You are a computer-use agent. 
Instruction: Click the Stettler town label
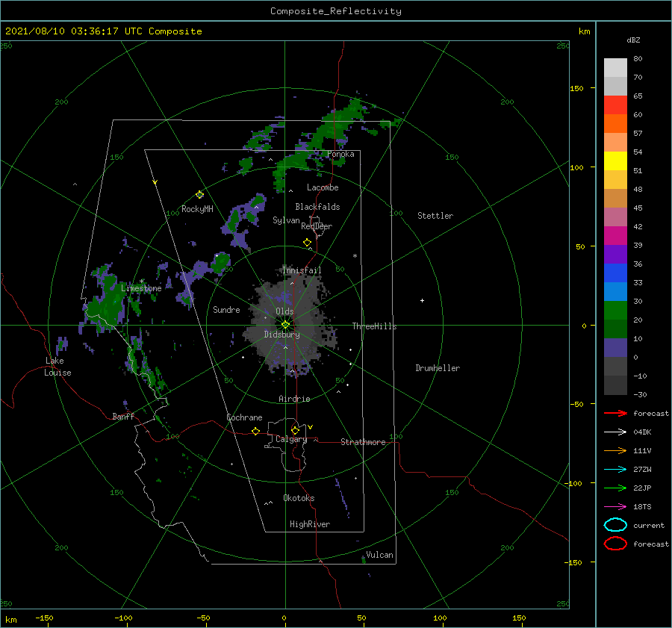tap(435, 216)
